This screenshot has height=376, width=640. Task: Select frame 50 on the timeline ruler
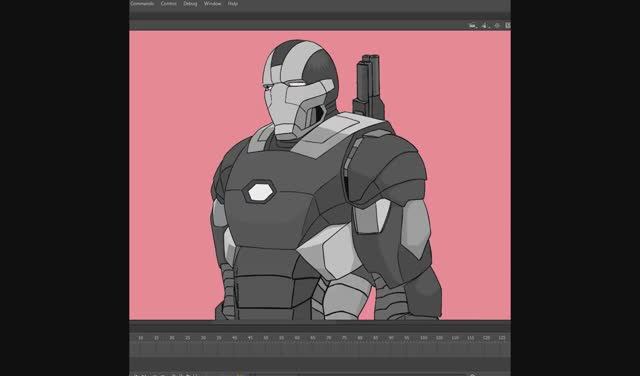pos(266,338)
